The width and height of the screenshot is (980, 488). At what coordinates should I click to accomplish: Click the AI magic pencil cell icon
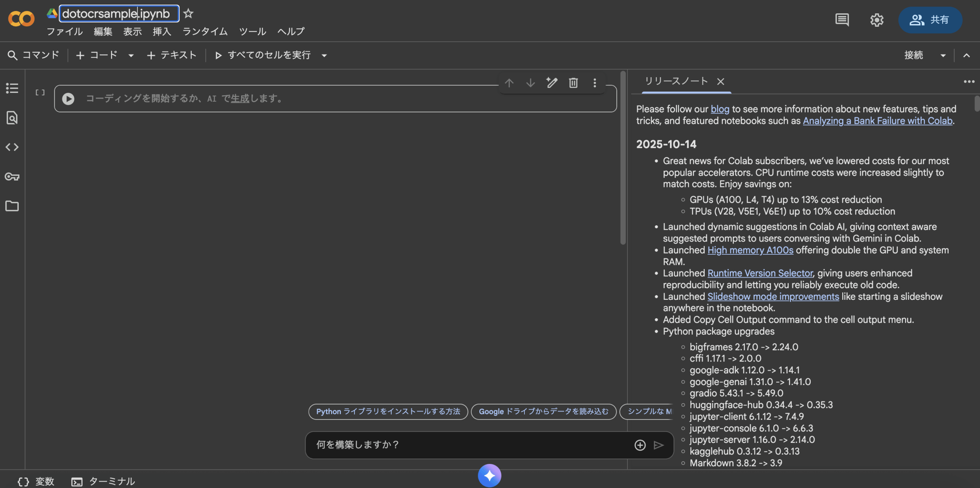(x=552, y=83)
